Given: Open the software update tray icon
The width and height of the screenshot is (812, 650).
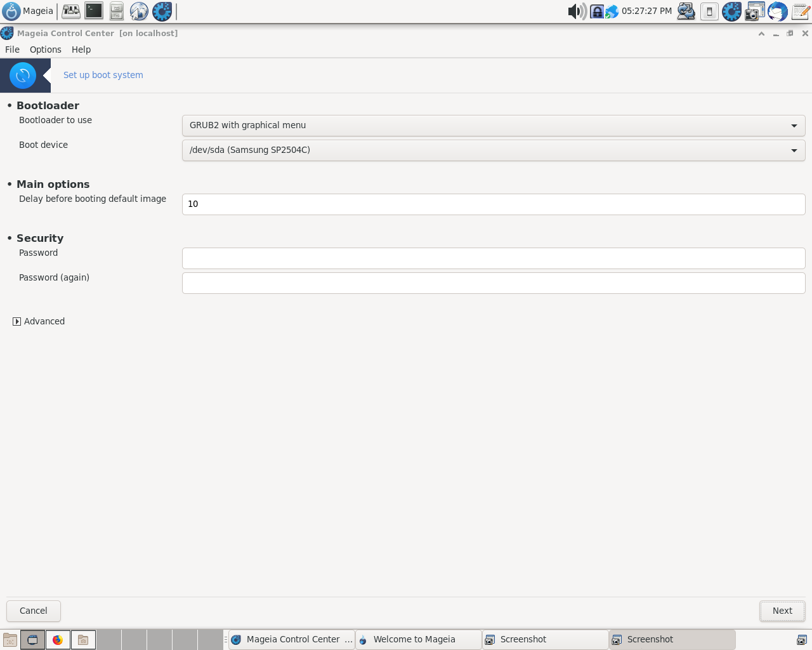Looking at the screenshot, I should point(686,11).
